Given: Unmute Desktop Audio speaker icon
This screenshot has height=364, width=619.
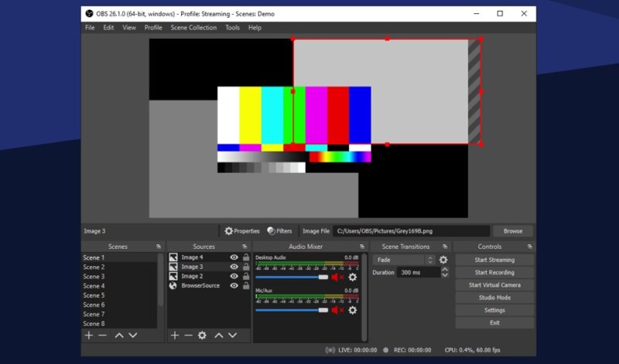Looking at the screenshot, I should coord(337,277).
